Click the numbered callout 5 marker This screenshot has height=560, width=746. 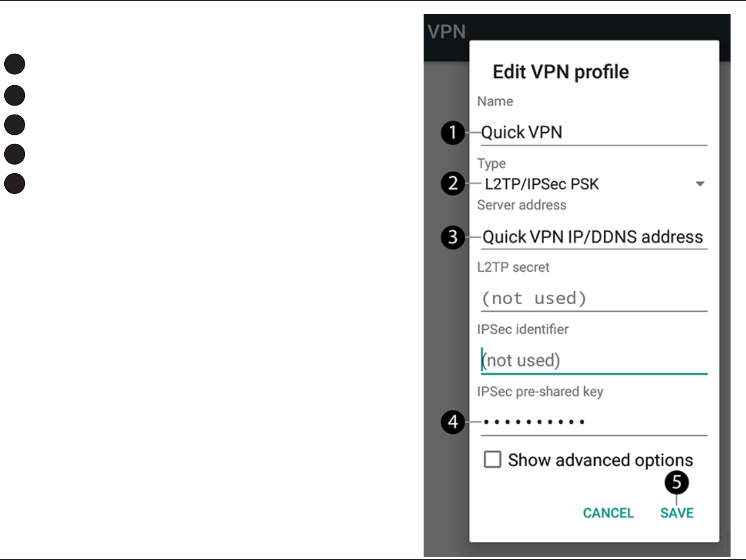tap(677, 482)
